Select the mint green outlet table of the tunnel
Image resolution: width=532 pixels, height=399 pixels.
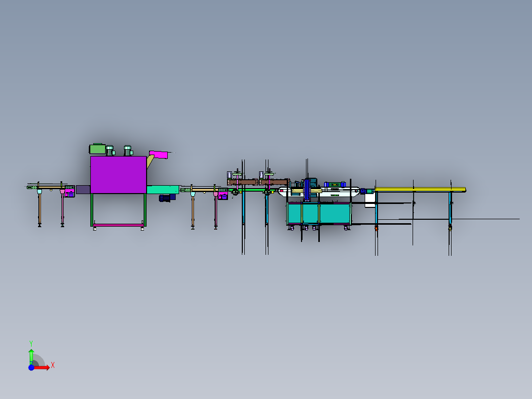163,190
